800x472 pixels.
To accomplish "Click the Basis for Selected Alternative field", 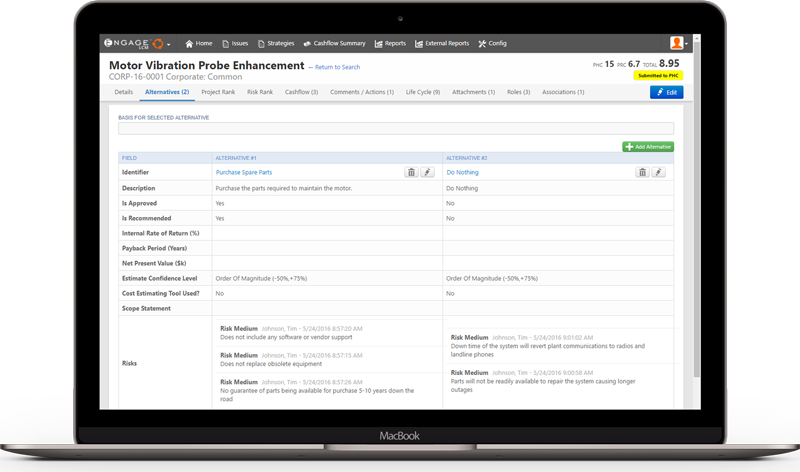I will 396,129.
